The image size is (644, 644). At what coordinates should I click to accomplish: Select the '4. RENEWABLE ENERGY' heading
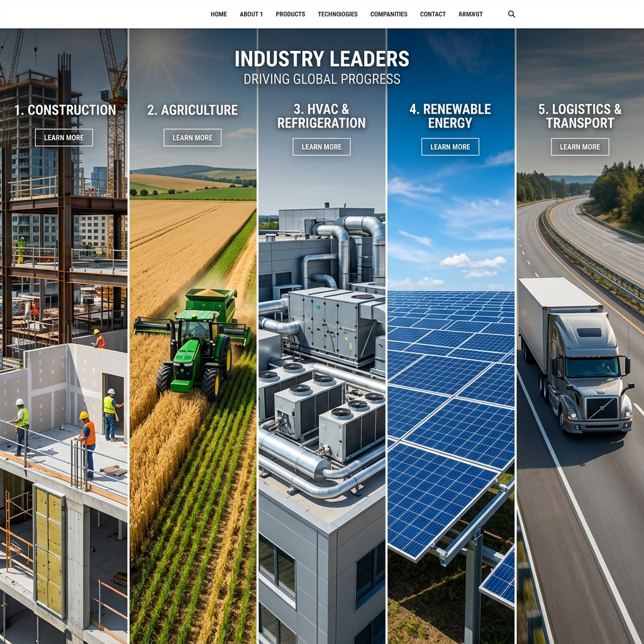(x=450, y=116)
